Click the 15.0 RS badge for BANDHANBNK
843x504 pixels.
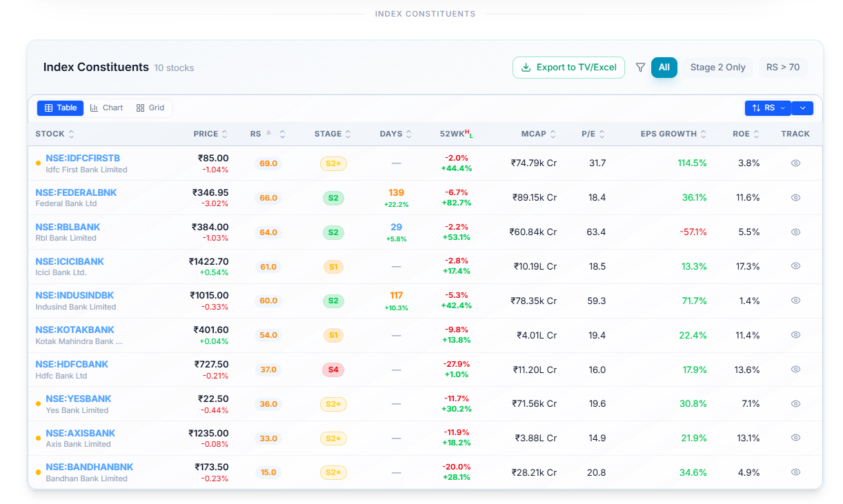[268, 472]
